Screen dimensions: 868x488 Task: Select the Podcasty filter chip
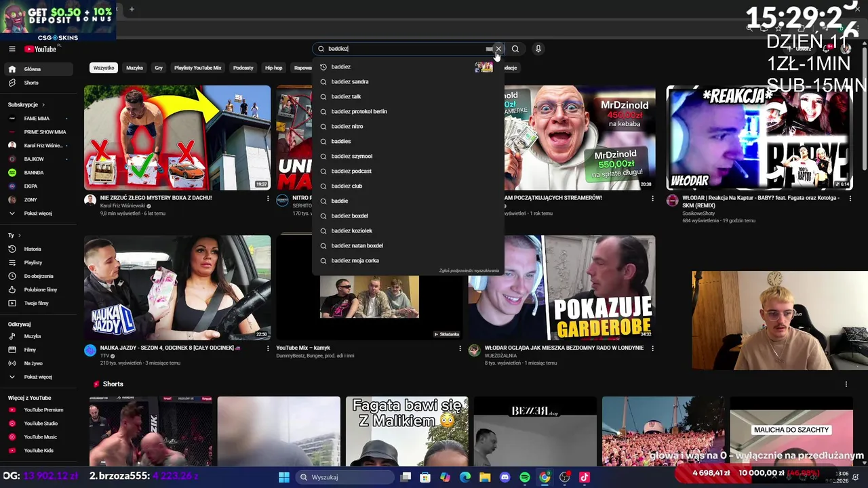coord(243,68)
